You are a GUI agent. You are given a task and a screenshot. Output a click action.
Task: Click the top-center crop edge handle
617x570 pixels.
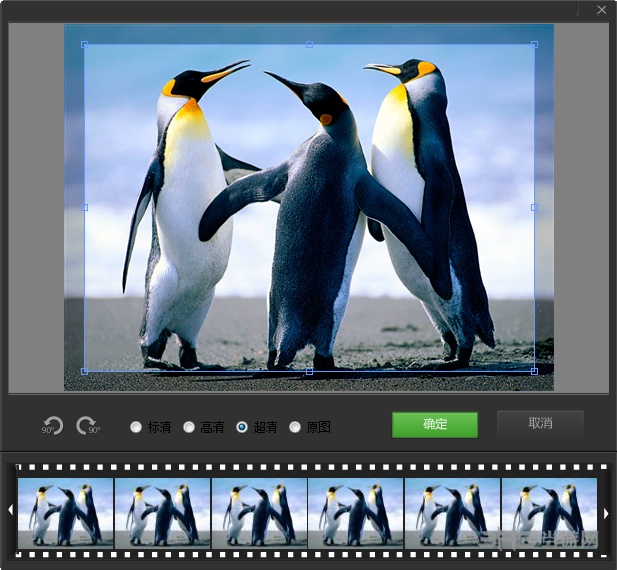pyautogui.click(x=309, y=44)
